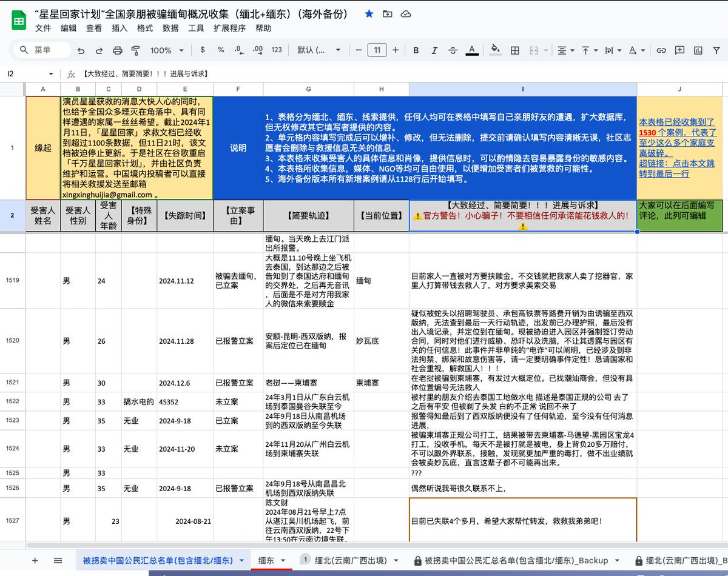Open the locked 被拐卖中国公民汇总名单_Backup tab
Screen dimensions: 728x576
518,560
